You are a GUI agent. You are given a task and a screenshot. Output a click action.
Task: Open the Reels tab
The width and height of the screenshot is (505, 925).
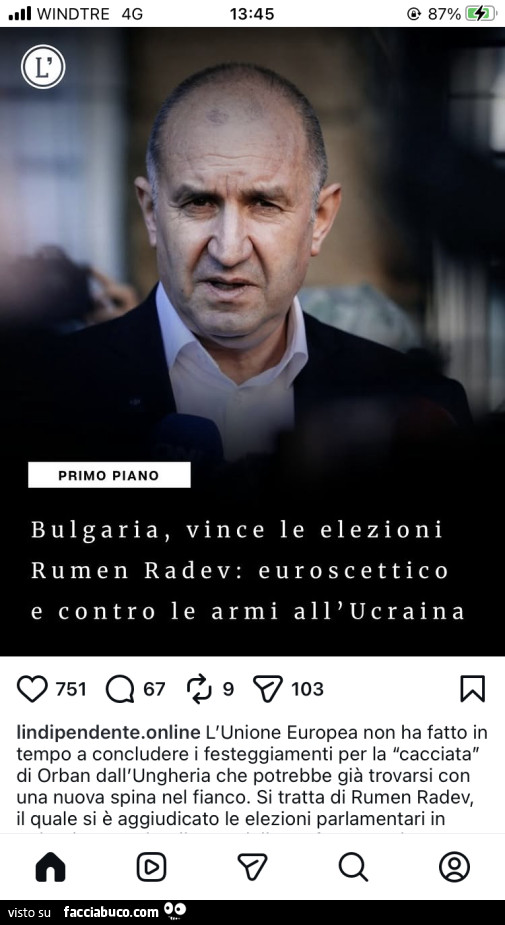152,867
